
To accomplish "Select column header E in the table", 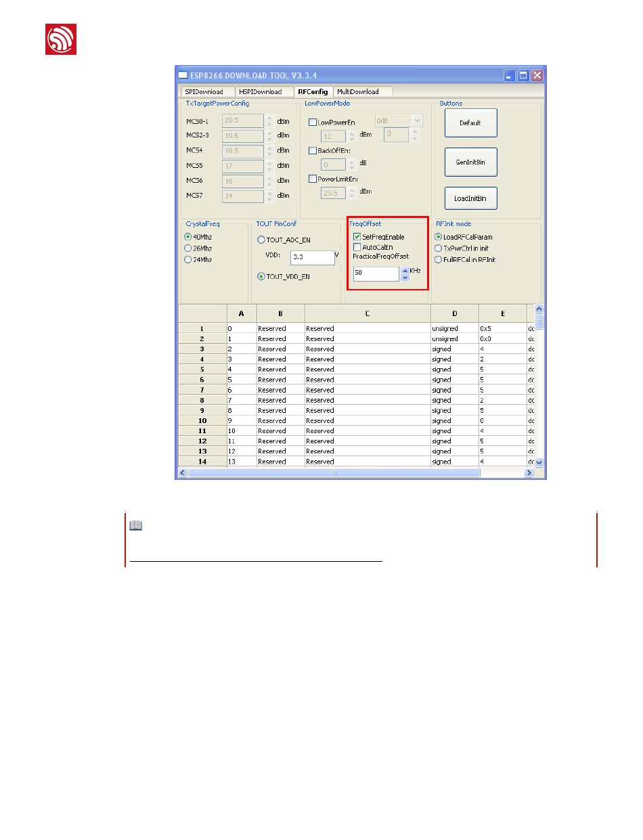I will [503, 313].
